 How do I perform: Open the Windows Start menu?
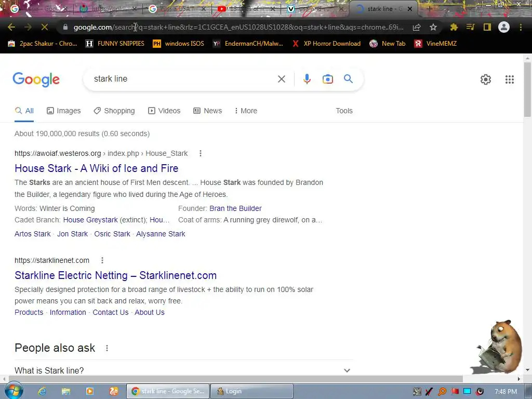tap(14, 391)
